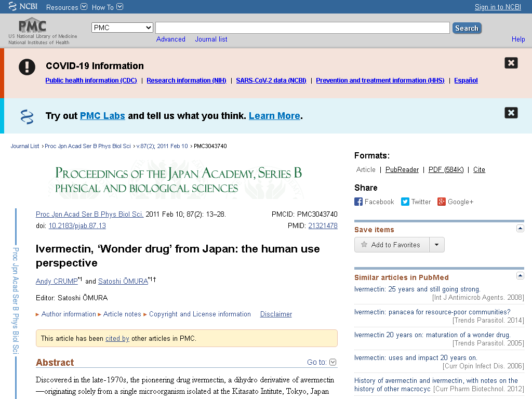The image size is (532, 399).
Task: Open 'History of avermectin and ivermectin' article
Action: (x=436, y=385)
